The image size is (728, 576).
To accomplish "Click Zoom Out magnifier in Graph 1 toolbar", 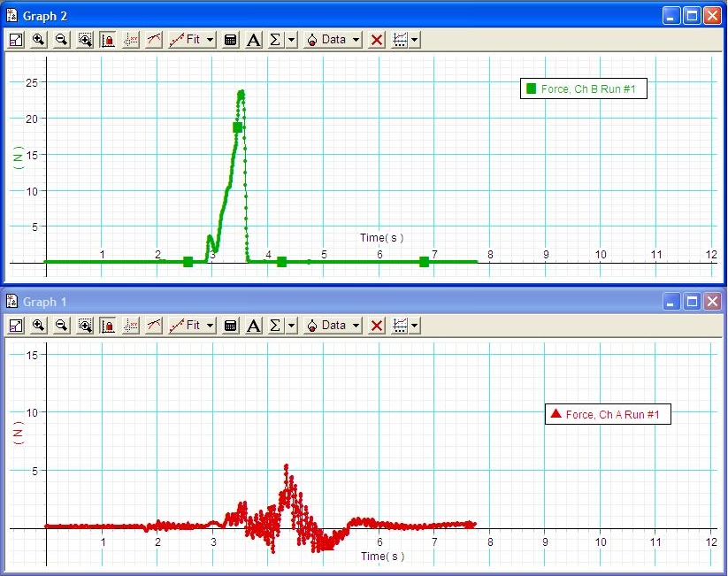I will coord(61,326).
